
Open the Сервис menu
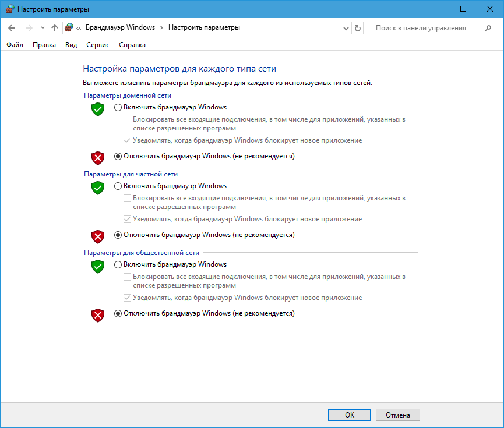(x=98, y=45)
